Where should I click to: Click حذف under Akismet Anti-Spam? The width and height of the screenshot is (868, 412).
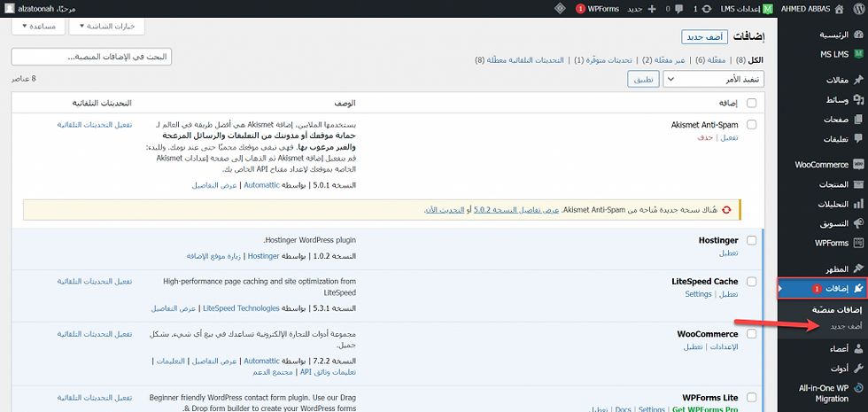(x=705, y=137)
